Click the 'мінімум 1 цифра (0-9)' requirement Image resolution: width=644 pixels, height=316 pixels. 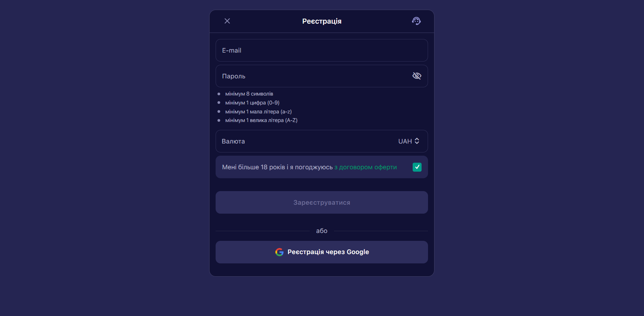[252, 103]
